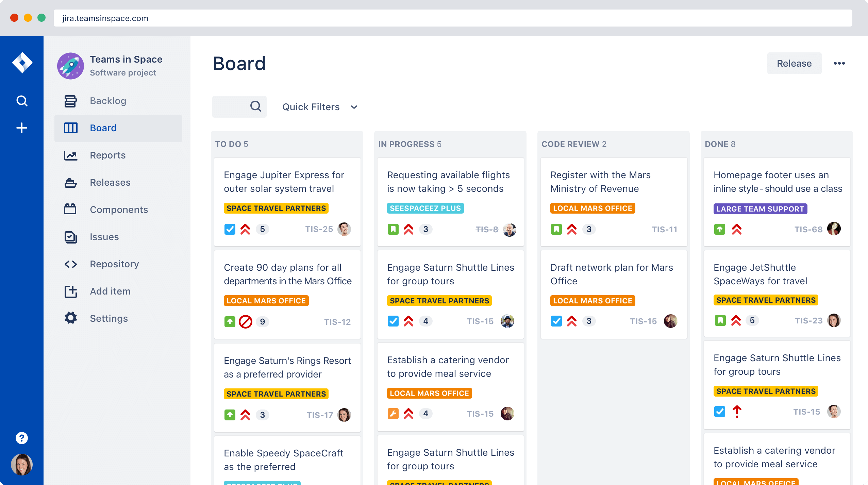
Task: Open the search bar filter
Action: pos(238,107)
